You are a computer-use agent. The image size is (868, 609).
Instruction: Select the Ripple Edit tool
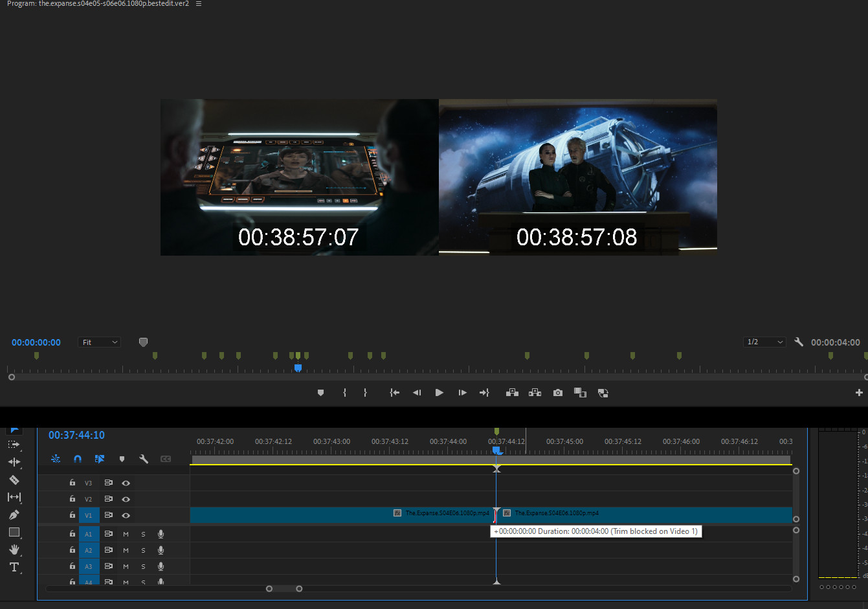click(x=14, y=462)
